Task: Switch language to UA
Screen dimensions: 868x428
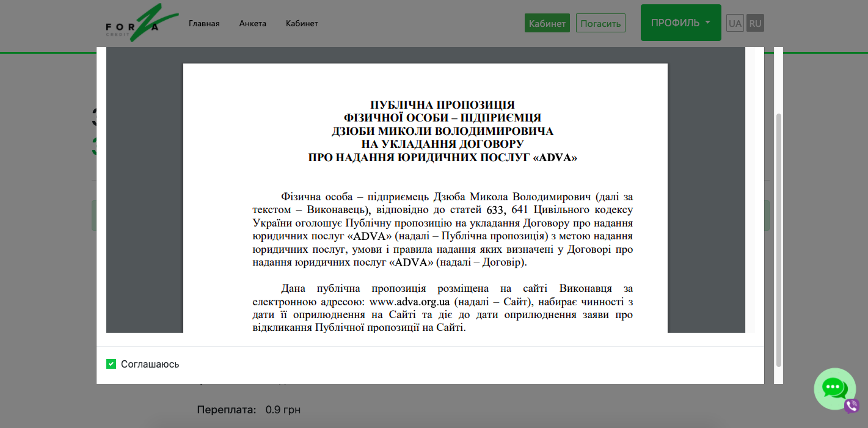Action: pos(735,23)
